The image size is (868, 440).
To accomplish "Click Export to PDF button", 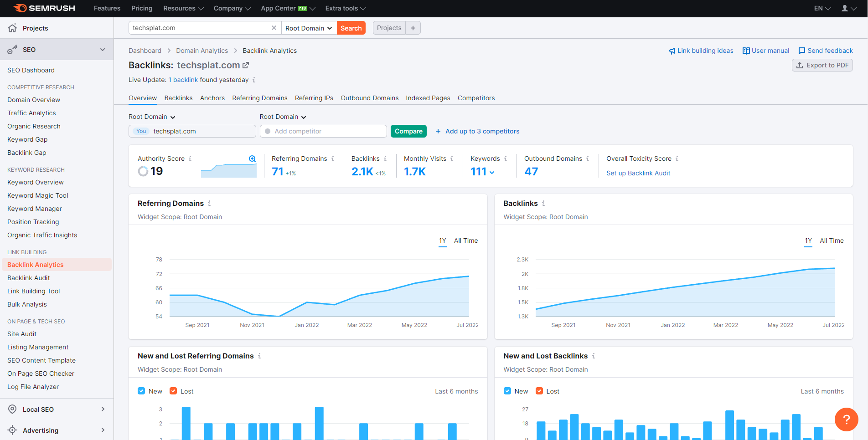I will (822, 65).
